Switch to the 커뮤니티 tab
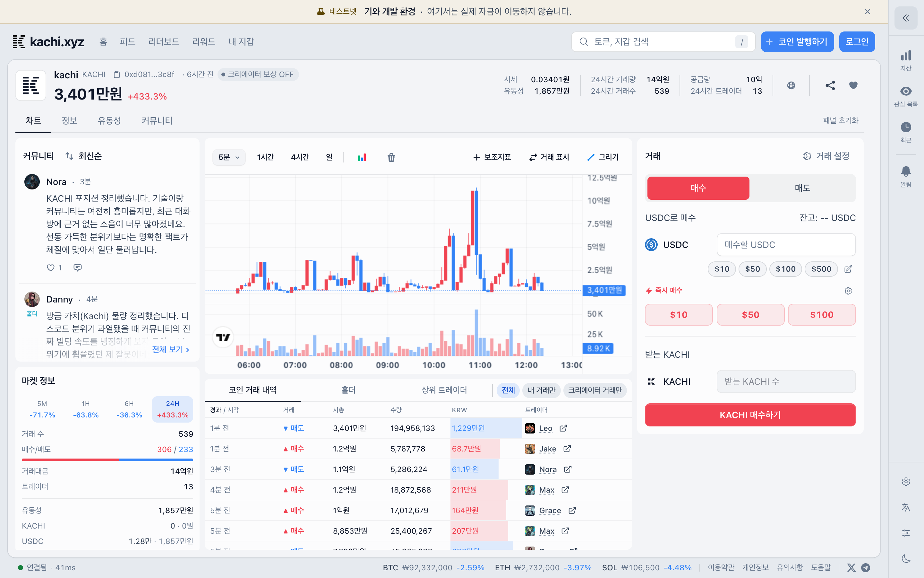The width and height of the screenshot is (924, 578). click(x=157, y=121)
